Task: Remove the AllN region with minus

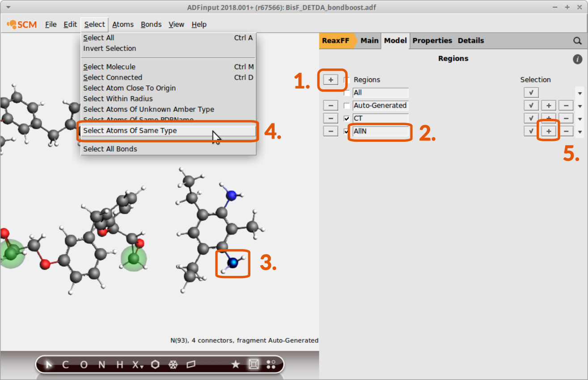Action: point(330,131)
